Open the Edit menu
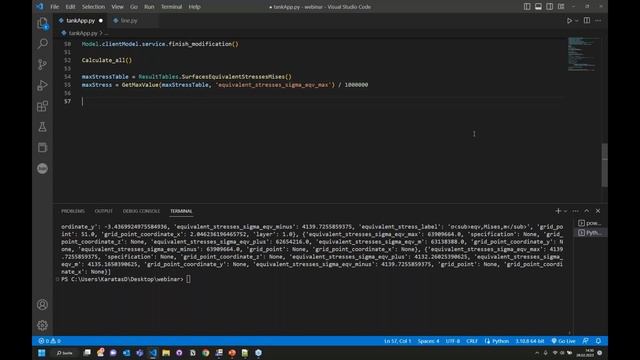This screenshot has width=640, height=360. click(x=70, y=7)
